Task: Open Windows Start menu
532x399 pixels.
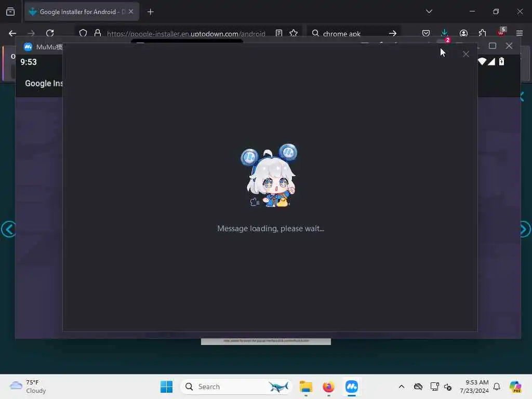Action: (166, 387)
